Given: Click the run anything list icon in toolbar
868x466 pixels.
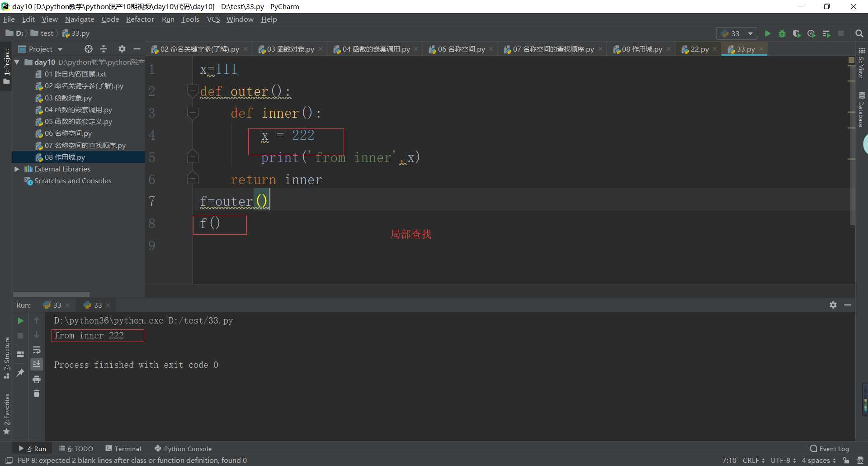Looking at the screenshot, I should coord(826,33).
